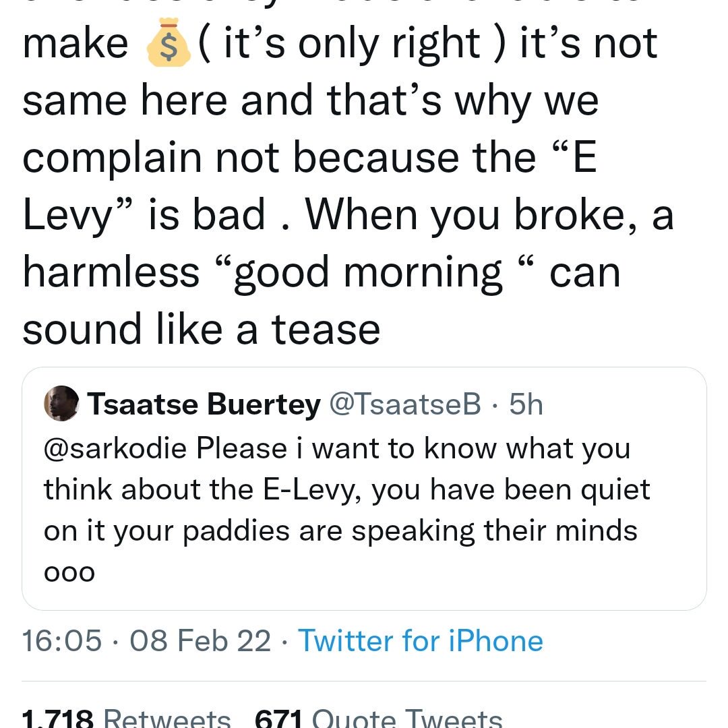This screenshot has width=728, height=728.
Task: Open Tsaatse Buertey's profile picture
Action: pyautogui.click(x=62, y=404)
